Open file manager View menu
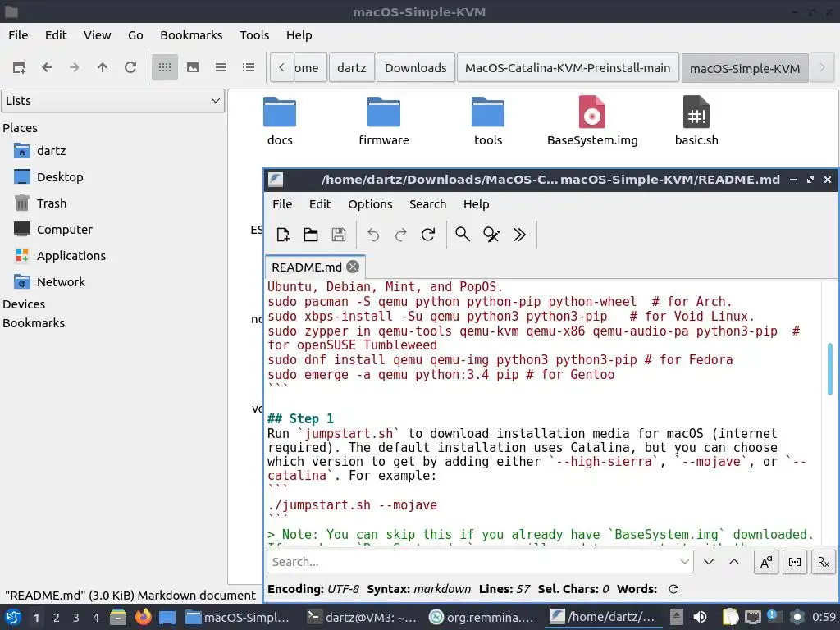840x630 pixels. pos(97,35)
